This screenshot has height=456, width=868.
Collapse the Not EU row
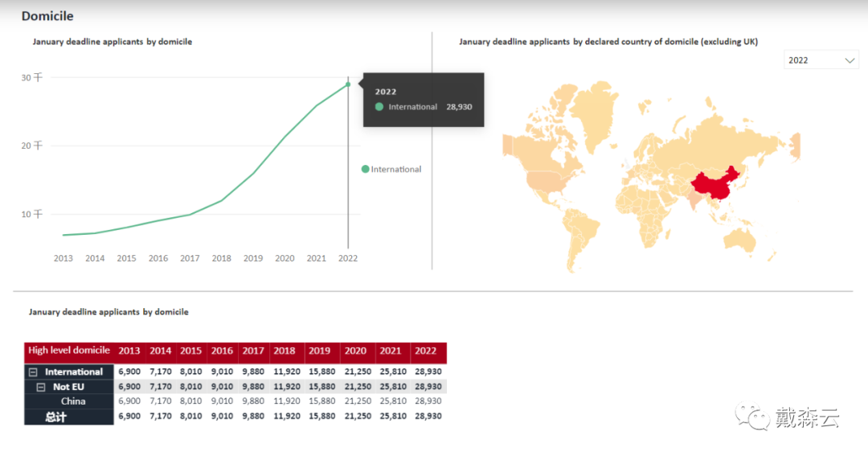tap(41, 387)
